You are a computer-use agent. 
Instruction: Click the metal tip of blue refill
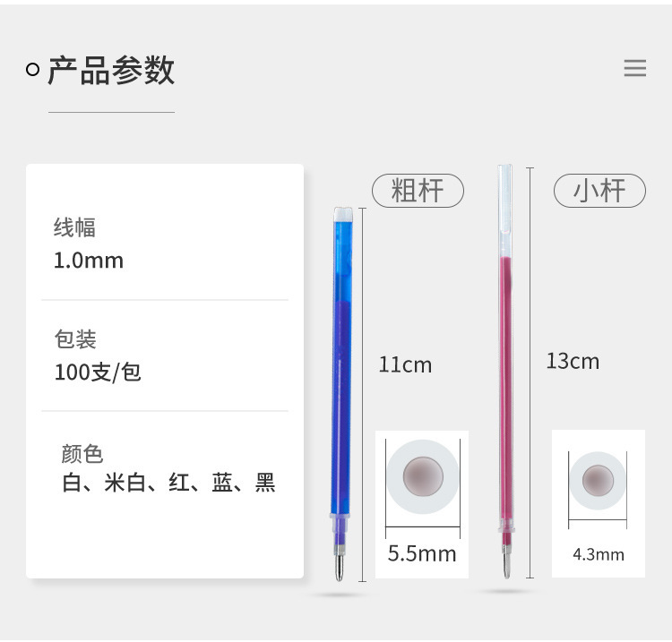pyautogui.click(x=340, y=565)
